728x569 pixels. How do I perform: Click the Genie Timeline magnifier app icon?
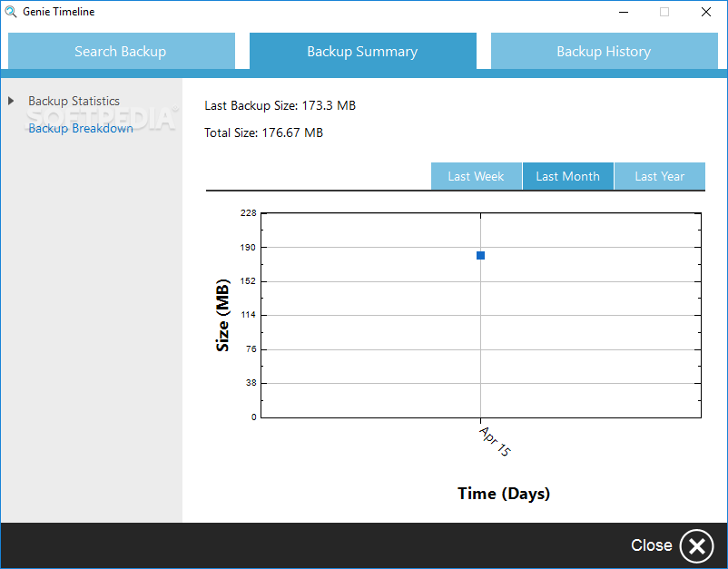pos(11,12)
